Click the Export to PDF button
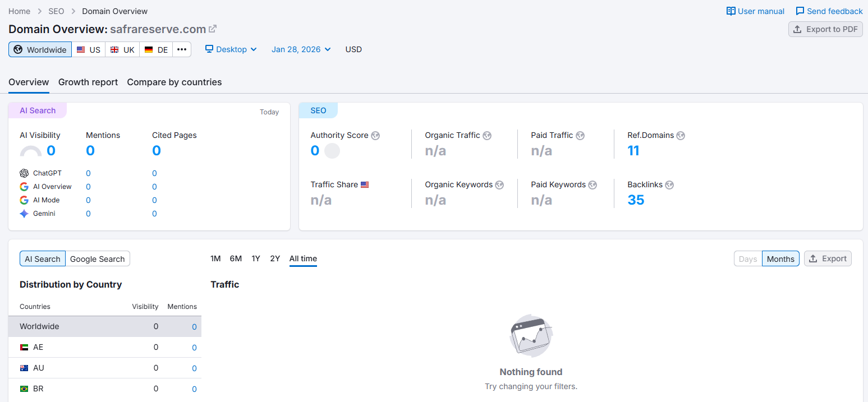Viewport: 868px width, 402px height. pos(825,29)
